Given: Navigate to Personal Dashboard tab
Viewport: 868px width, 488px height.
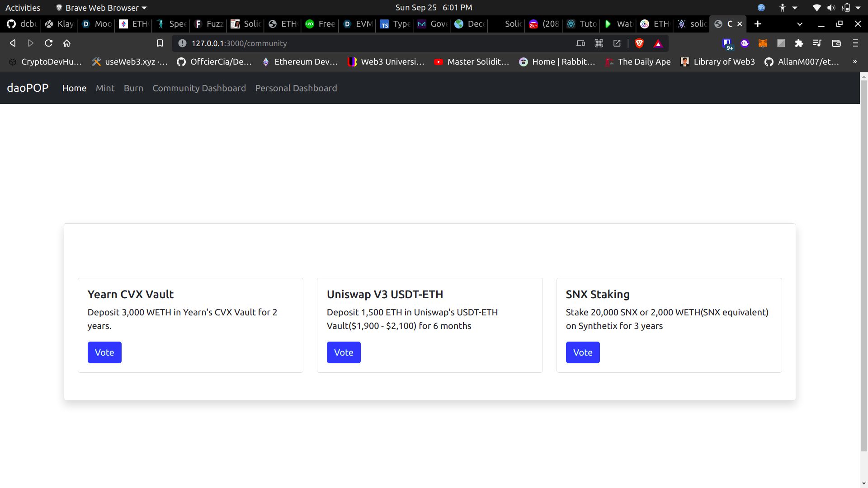Looking at the screenshot, I should coord(296,88).
